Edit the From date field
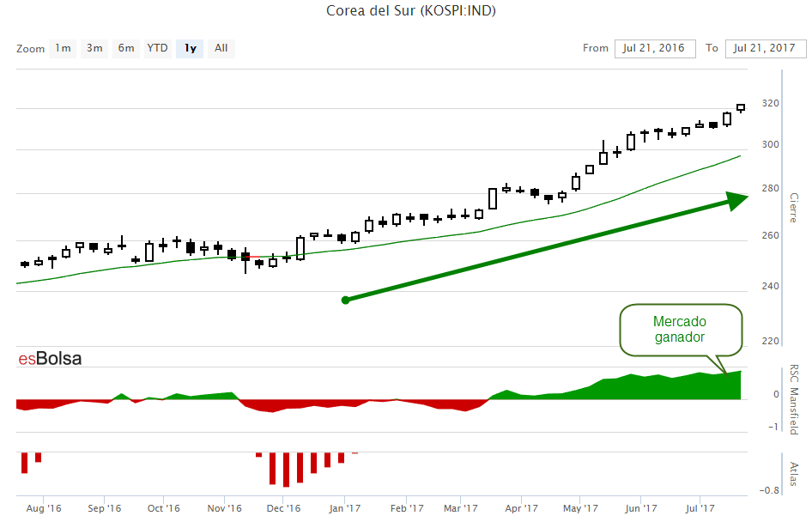 (x=655, y=48)
